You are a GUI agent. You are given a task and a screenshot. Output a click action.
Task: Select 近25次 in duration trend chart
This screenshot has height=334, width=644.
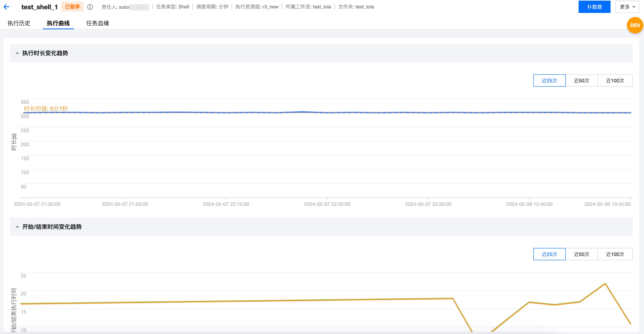(549, 80)
